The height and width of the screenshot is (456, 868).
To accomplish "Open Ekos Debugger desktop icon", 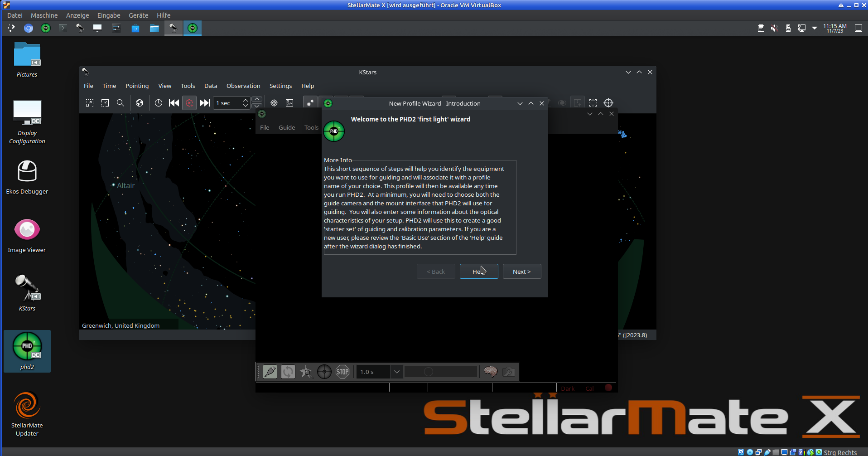I will click(27, 177).
